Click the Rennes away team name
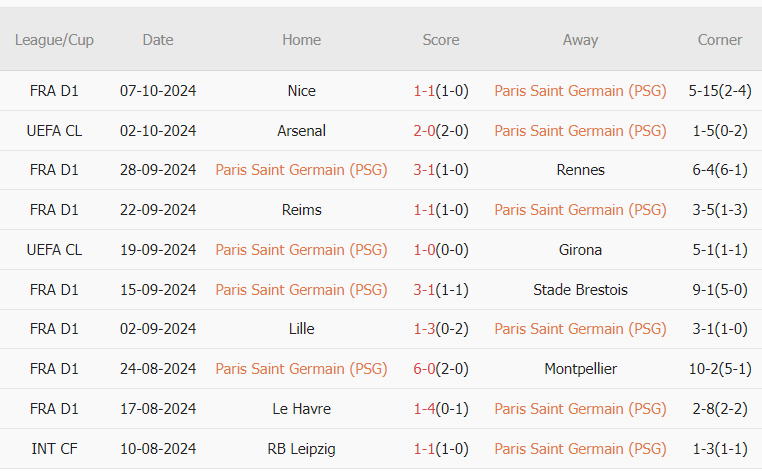The height and width of the screenshot is (471, 762). 580,170
